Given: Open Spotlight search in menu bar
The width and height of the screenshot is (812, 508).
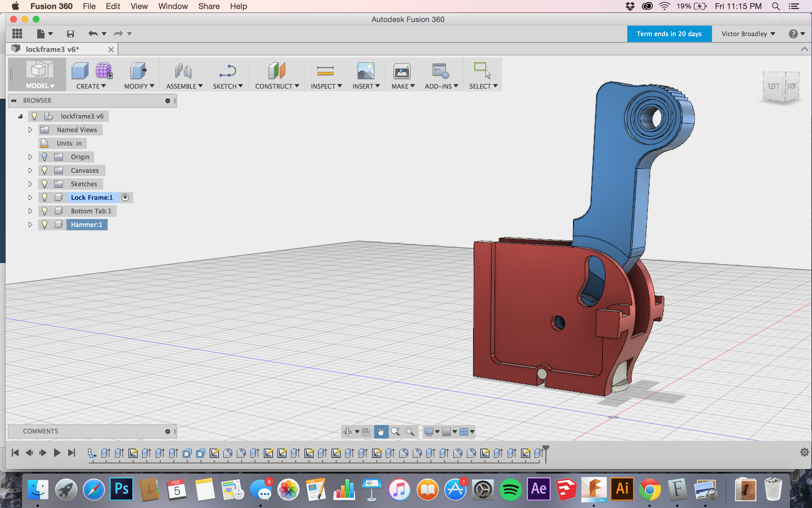Looking at the screenshot, I should (776, 6).
